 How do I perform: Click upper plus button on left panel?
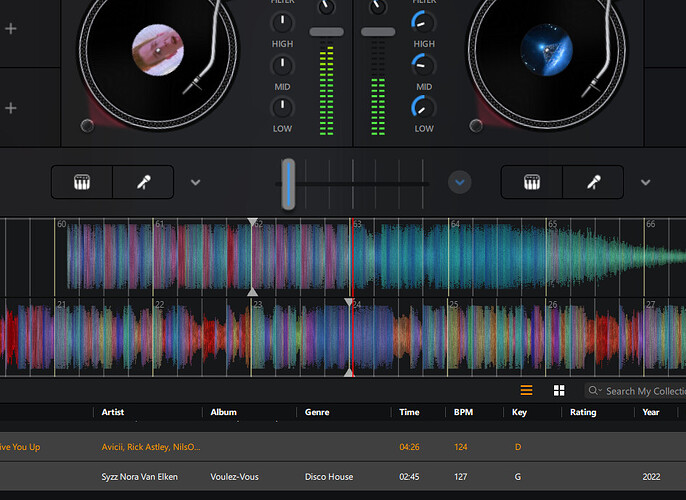click(10, 29)
